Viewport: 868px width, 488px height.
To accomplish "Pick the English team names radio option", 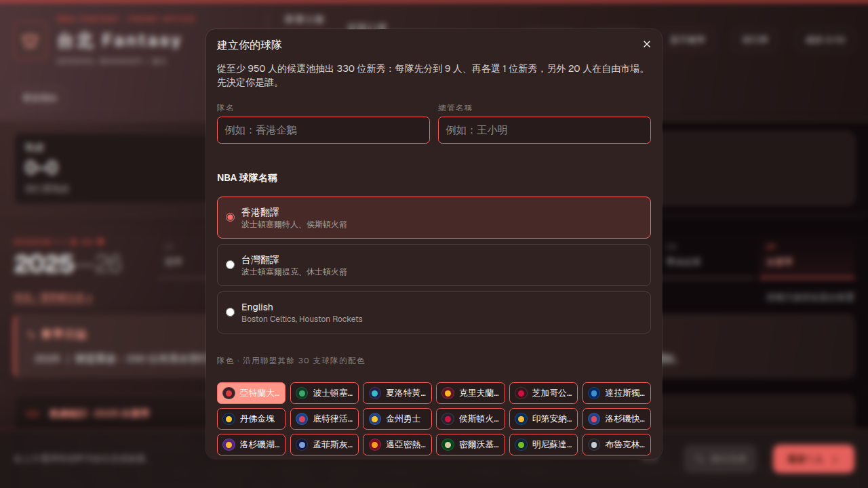I will (434, 312).
